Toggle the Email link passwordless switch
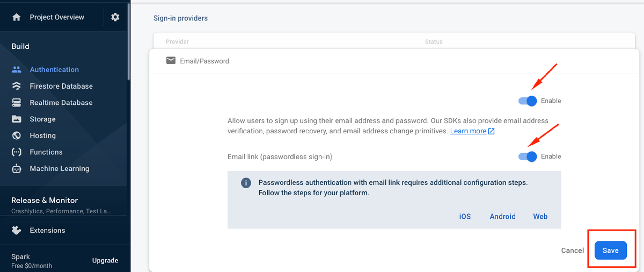 (528, 156)
